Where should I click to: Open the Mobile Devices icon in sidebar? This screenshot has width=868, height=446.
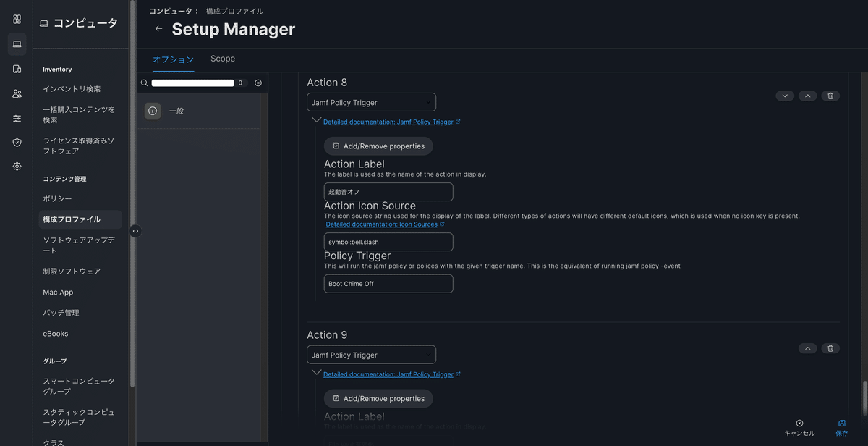pos(17,69)
